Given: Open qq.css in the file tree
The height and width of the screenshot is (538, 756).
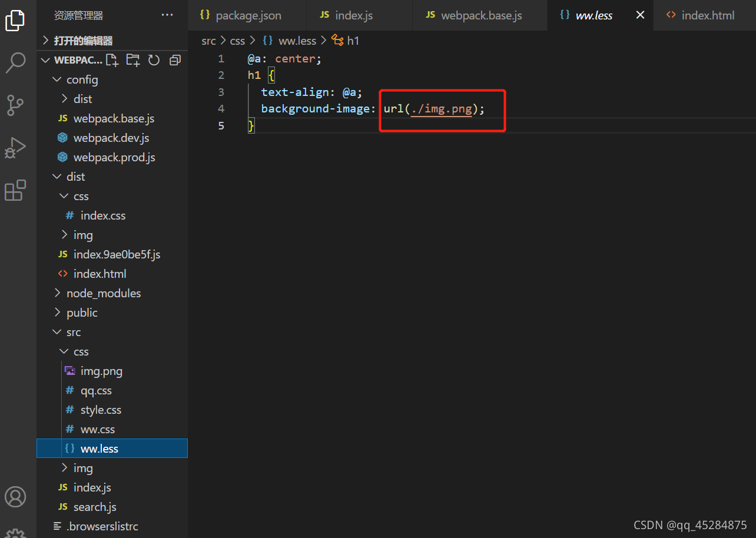Looking at the screenshot, I should [112, 390].
